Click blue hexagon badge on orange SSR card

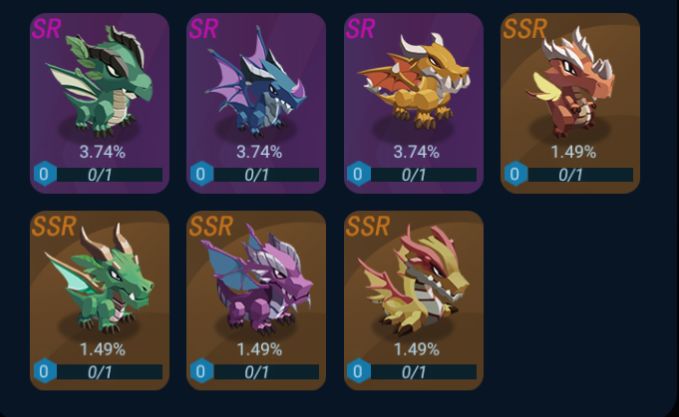[515, 174]
